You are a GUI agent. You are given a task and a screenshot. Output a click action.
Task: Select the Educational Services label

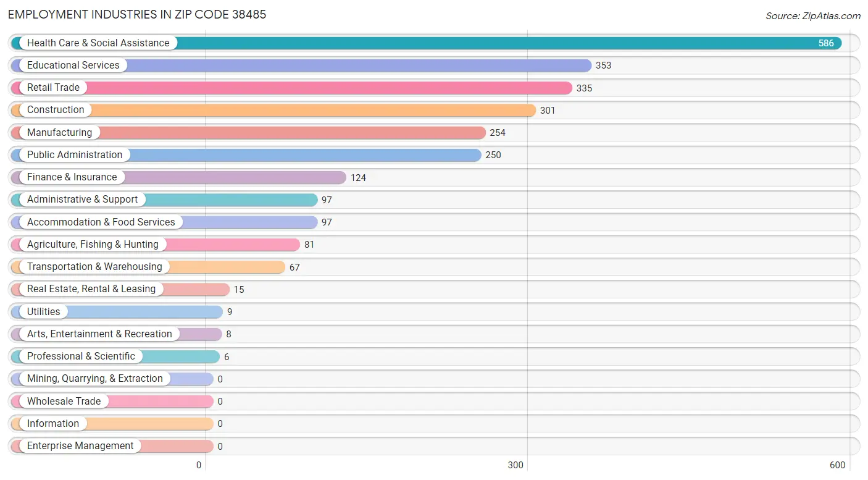73,65
